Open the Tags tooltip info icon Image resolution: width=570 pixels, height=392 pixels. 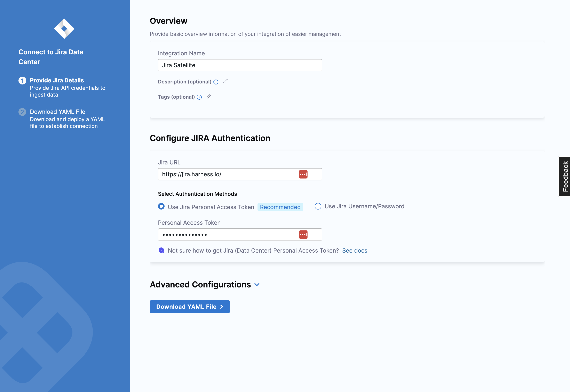199,97
